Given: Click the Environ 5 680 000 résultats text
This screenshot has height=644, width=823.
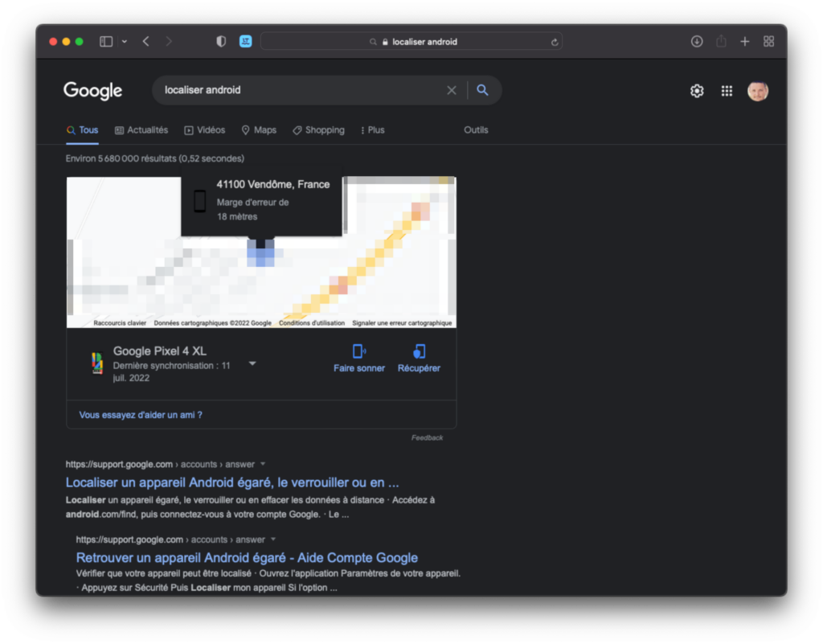Looking at the screenshot, I should [155, 158].
